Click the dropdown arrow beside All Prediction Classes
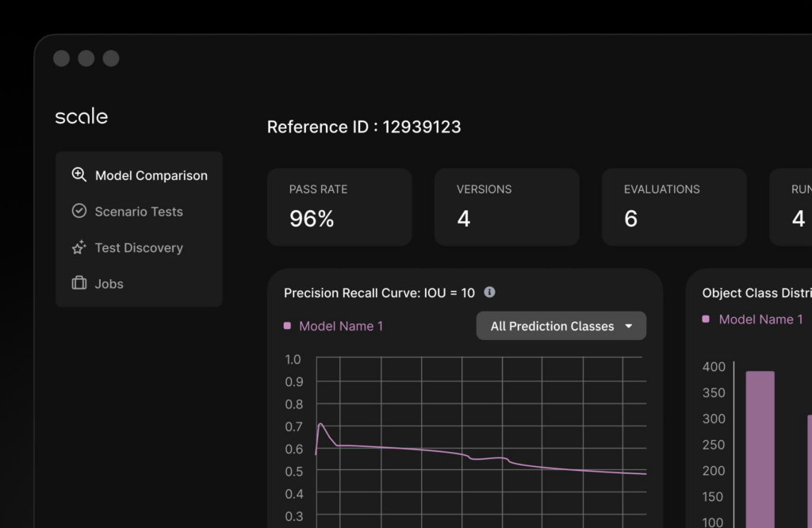Image resolution: width=812 pixels, height=528 pixels. pyautogui.click(x=628, y=326)
